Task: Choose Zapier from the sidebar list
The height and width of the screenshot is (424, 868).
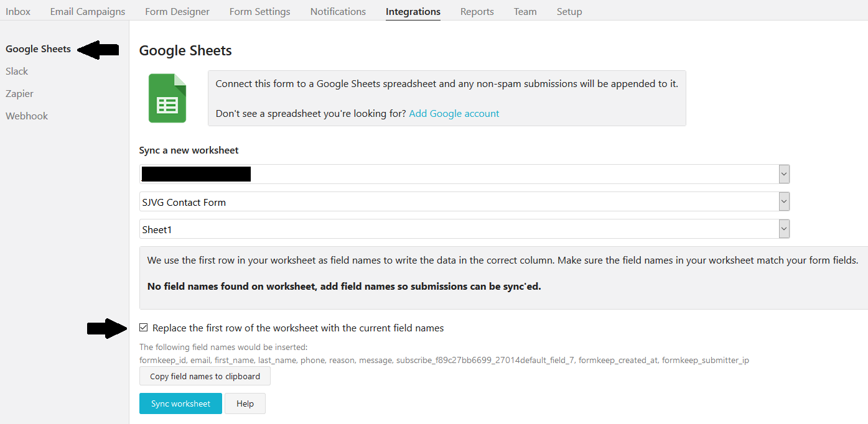Action: point(19,94)
